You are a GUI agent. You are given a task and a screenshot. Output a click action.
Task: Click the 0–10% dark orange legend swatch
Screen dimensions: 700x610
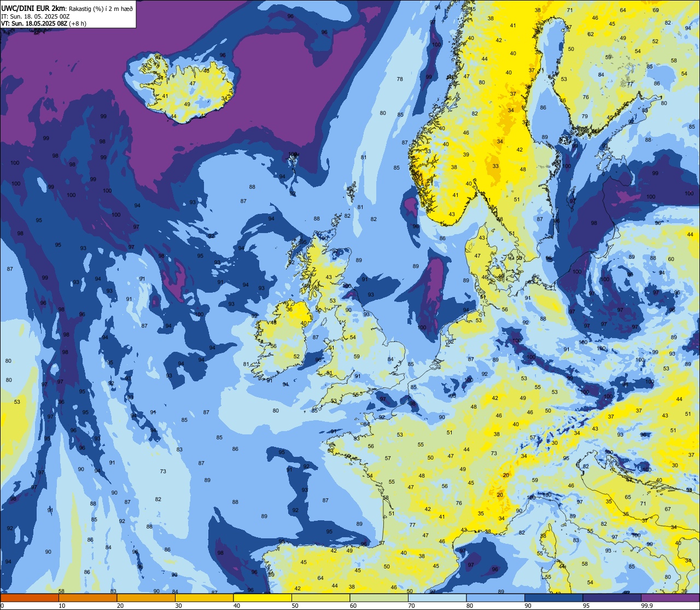click(x=30, y=597)
